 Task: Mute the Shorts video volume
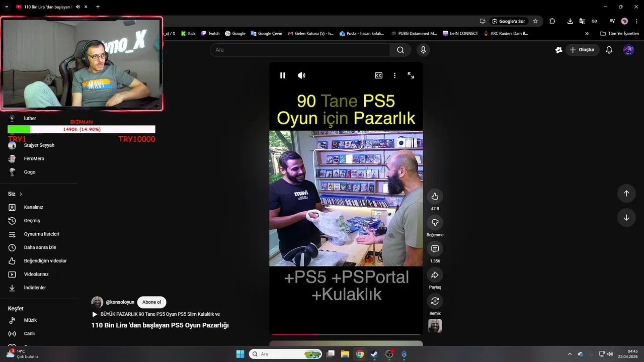click(301, 75)
